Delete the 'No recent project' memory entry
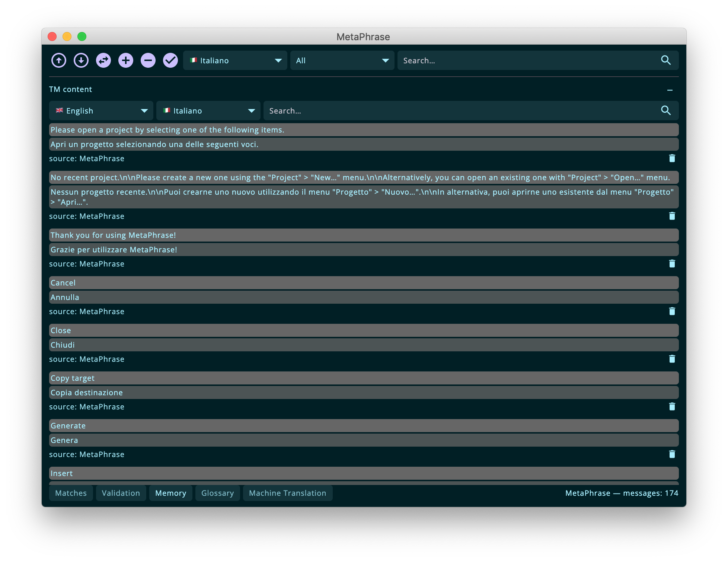Screen dimensions: 728x562 click(x=672, y=216)
